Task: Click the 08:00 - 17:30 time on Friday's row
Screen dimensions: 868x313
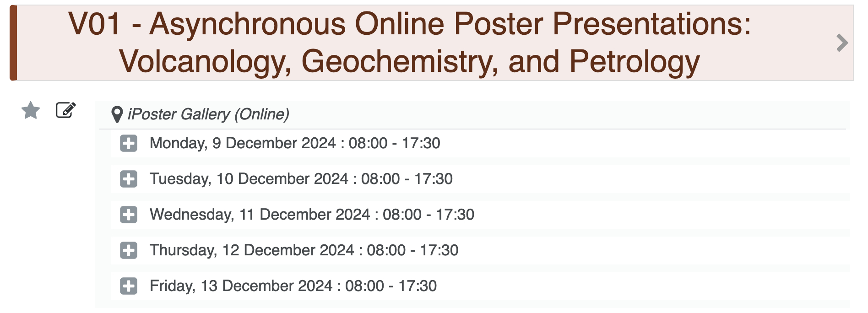Action: pyautogui.click(x=391, y=286)
